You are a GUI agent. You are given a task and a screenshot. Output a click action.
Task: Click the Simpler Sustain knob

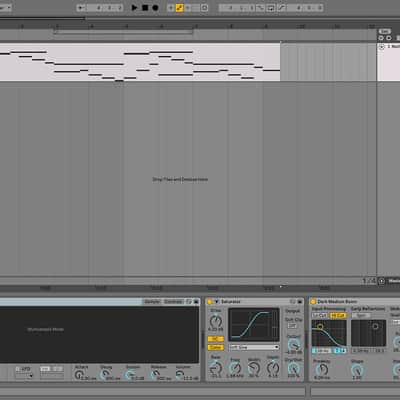[129, 375]
